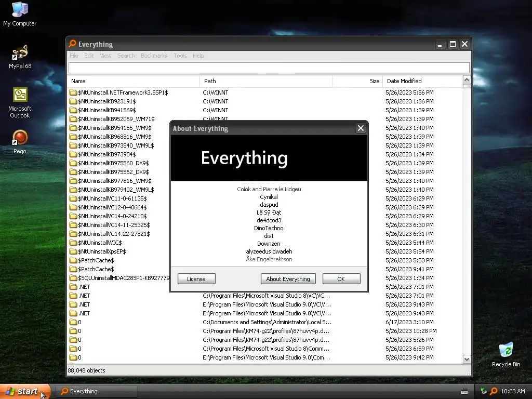This screenshot has height=399, width=532.
Task: Click folder icon beside $NtUninstallKB954155_WM9$
Action: click(x=73, y=128)
